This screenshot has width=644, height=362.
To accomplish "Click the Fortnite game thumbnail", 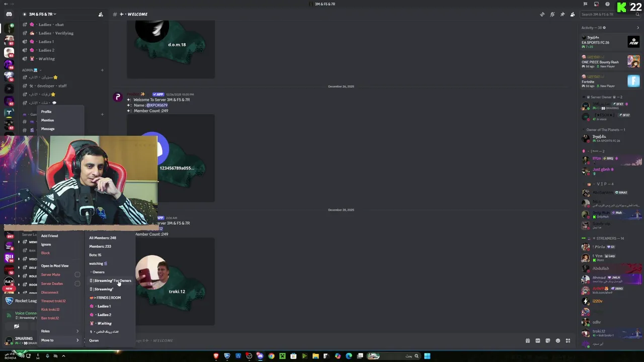I will pyautogui.click(x=633, y=80).
